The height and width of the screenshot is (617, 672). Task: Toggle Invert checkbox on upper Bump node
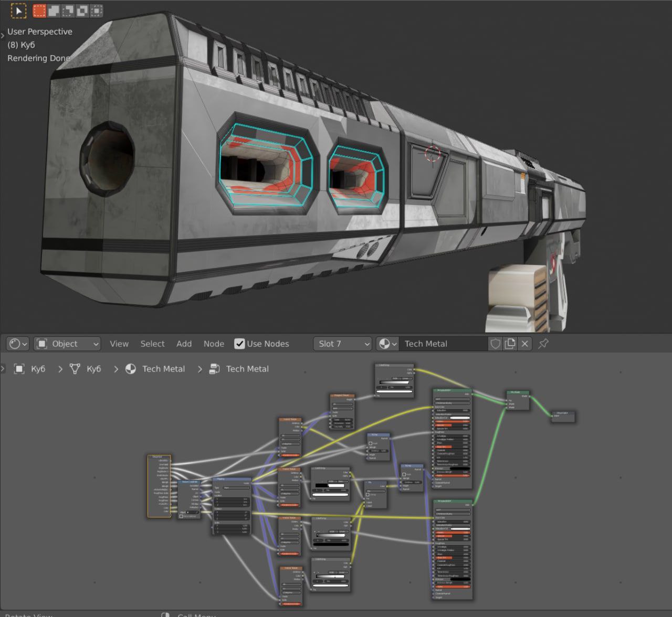pos(370,443)
